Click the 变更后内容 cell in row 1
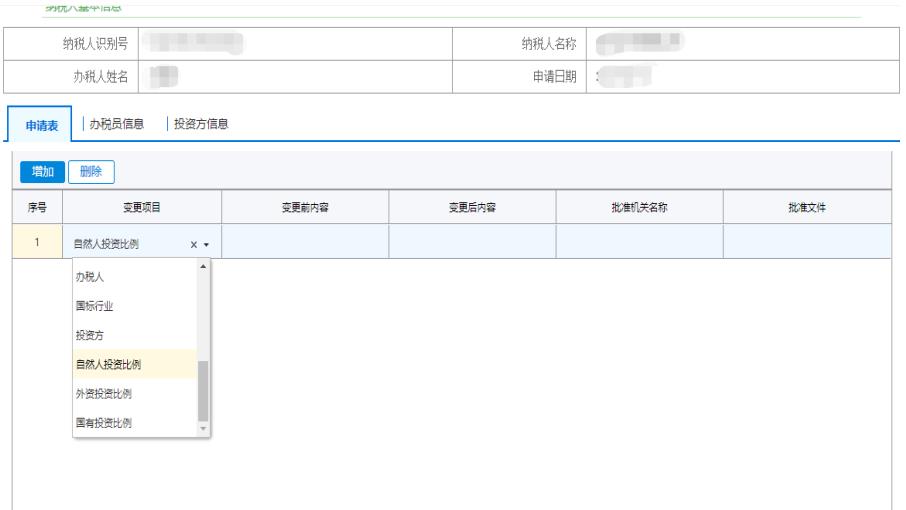This screenshot has height=510, width=906. pos(472,242)
